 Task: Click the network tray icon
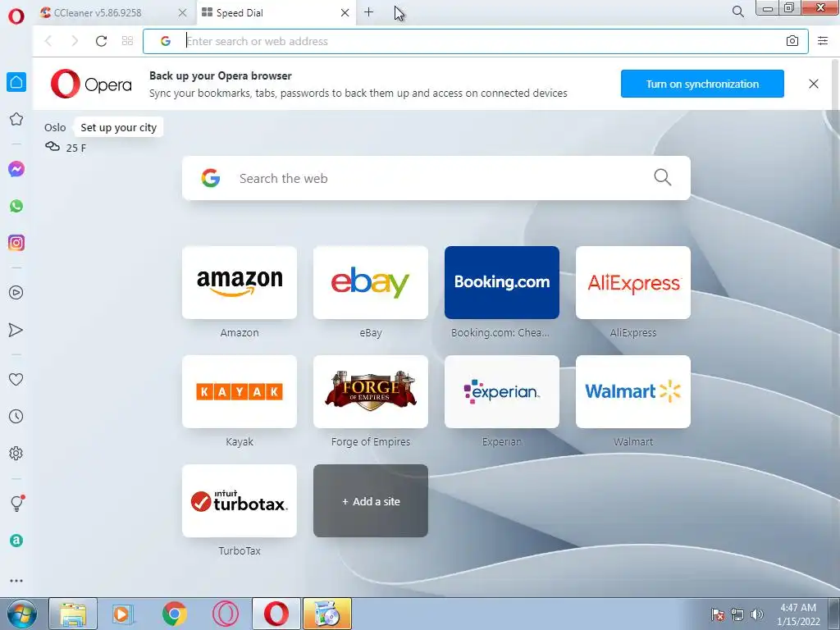[x=737, y=614]
